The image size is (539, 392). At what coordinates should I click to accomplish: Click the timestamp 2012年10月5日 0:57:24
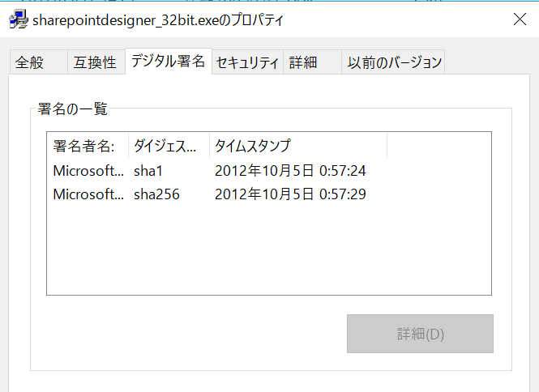point(290,171)
